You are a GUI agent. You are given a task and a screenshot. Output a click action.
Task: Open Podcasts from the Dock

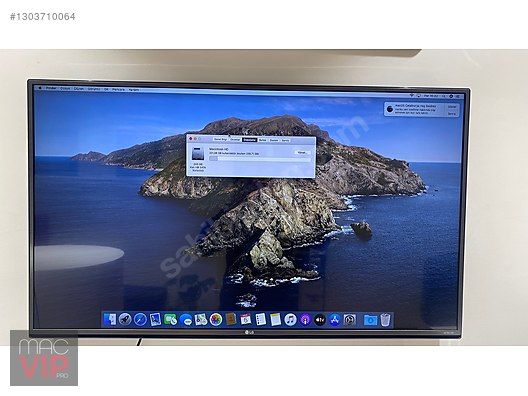pyautogui.click(x=305, y=320)
